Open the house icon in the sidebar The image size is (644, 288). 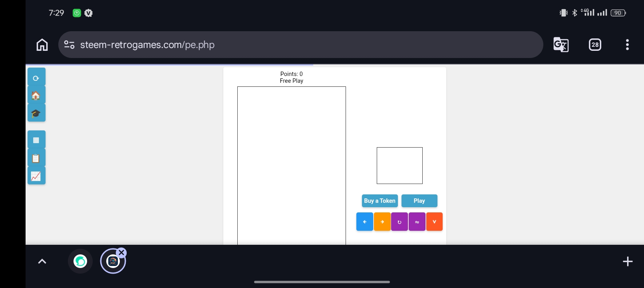coord(36,95)
